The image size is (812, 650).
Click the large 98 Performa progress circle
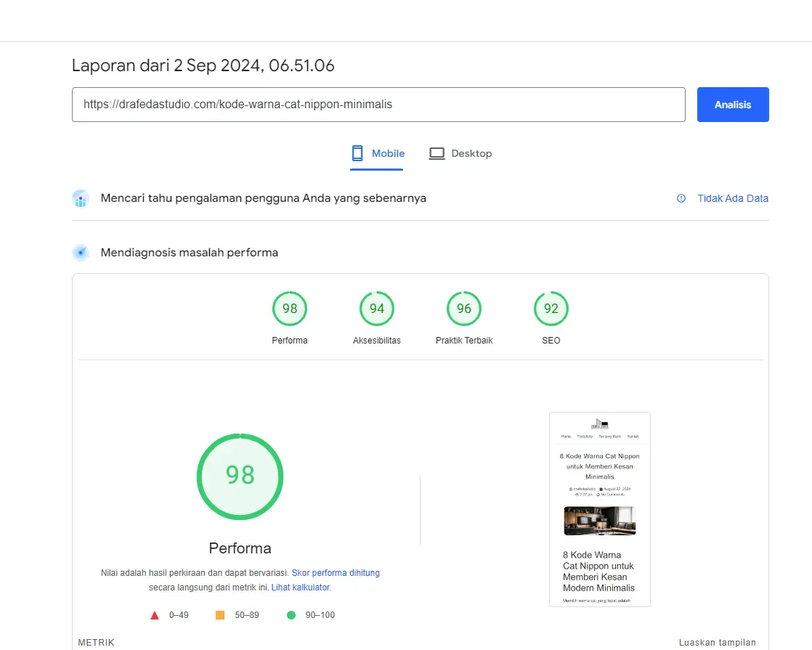(x=240, y=477)
